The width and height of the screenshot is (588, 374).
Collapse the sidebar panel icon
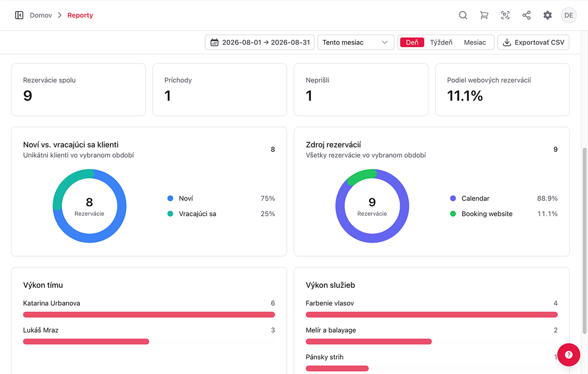(19, 15)
